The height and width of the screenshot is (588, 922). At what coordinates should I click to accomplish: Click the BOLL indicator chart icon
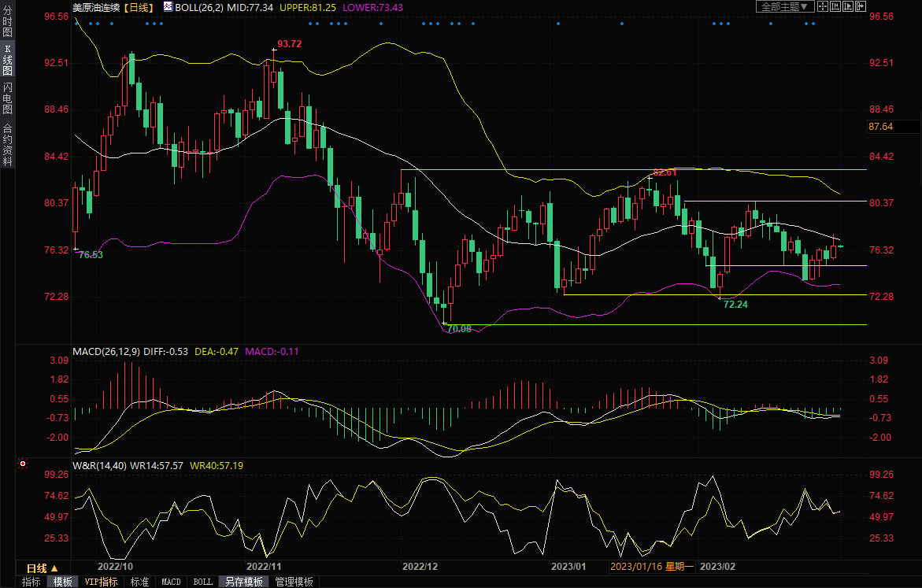click(168, 6)
